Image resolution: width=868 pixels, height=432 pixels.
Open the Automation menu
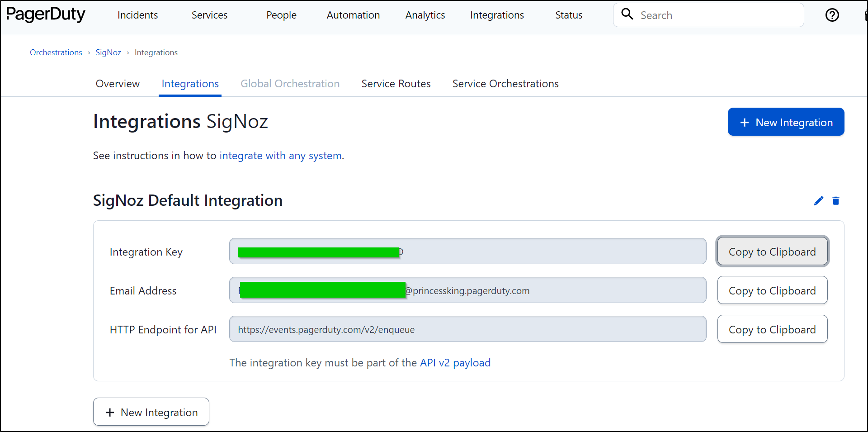click(x=353, y=15)
